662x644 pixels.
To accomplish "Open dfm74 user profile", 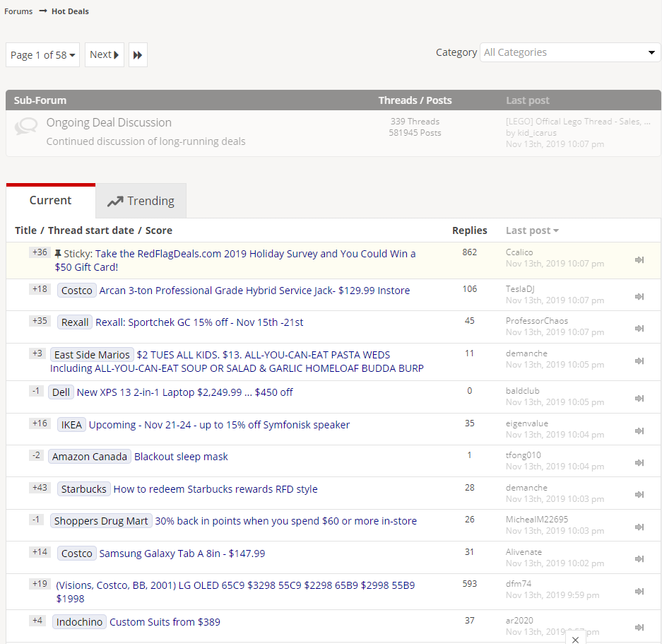I will pos(519,584).
